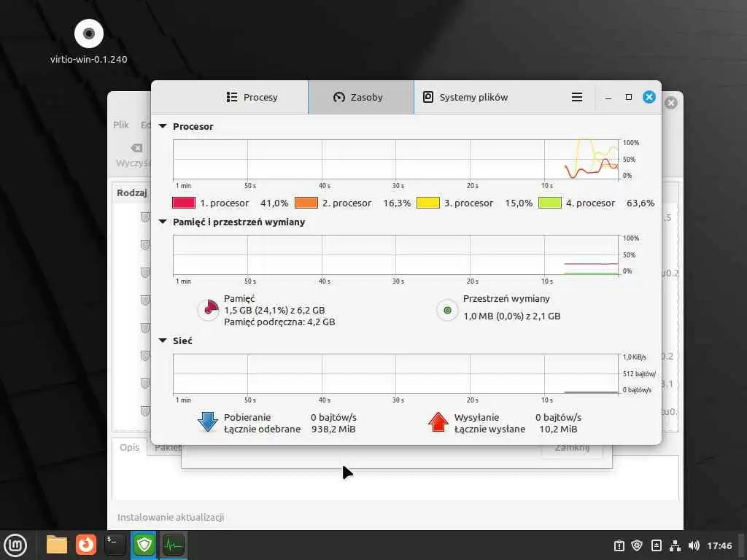
Task: Click the Procesor usage graph
Action: [395, 160]
